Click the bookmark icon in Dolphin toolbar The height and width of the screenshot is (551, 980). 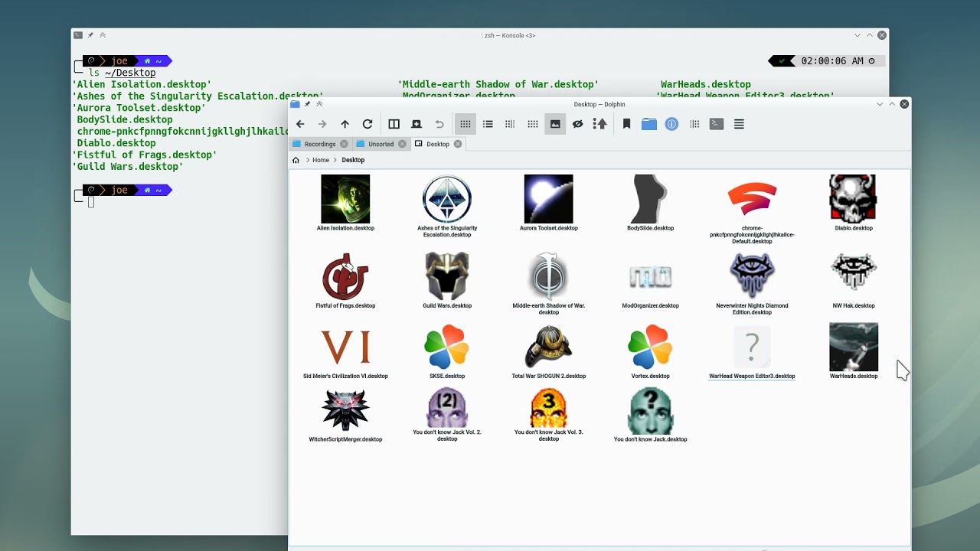click(626, 124)
